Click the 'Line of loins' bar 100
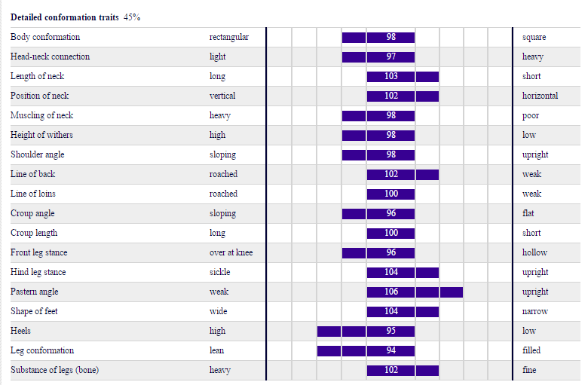Image resolution: width=588 pixels, height=385 pixels. tap(390, 194)
